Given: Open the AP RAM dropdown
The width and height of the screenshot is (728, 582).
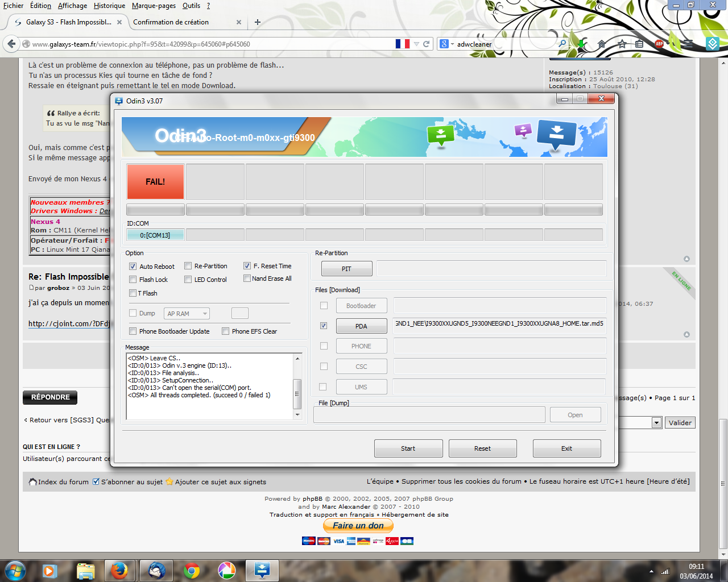Looking at the screenshot, I should coord(187,313).
